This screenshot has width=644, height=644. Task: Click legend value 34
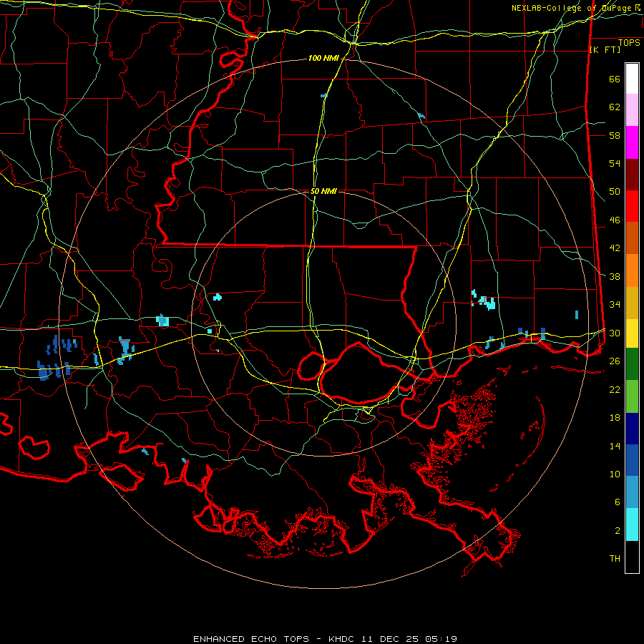coord(615,305)
